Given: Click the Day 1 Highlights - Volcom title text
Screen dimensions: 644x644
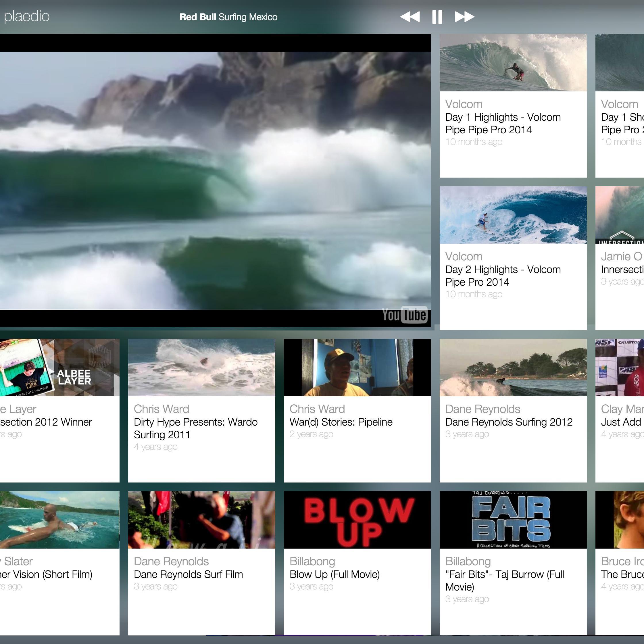Looking at the screenshot, I should [x=503, y=124].
